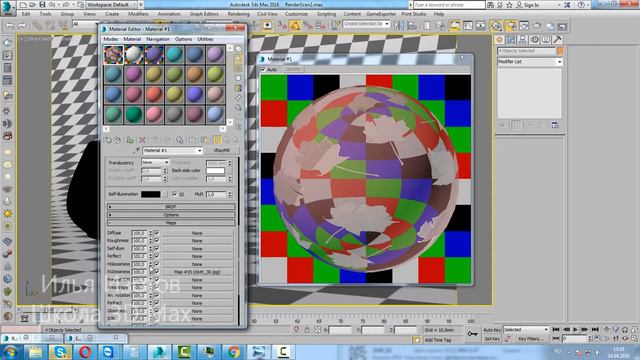The image size is (640, 360).
Task: Toggle the Self-illumination GI checkbox
Action: [x=175, y=194]
